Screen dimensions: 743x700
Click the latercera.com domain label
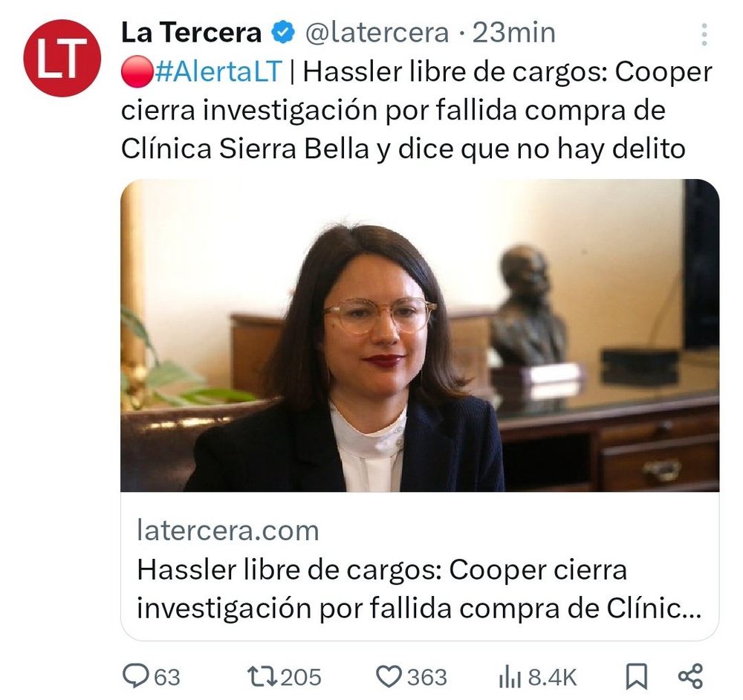(228, 531)
